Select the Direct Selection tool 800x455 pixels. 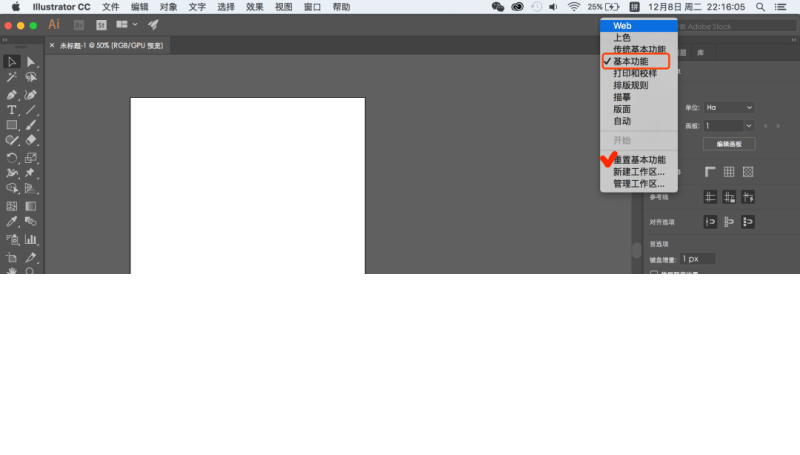31,62
